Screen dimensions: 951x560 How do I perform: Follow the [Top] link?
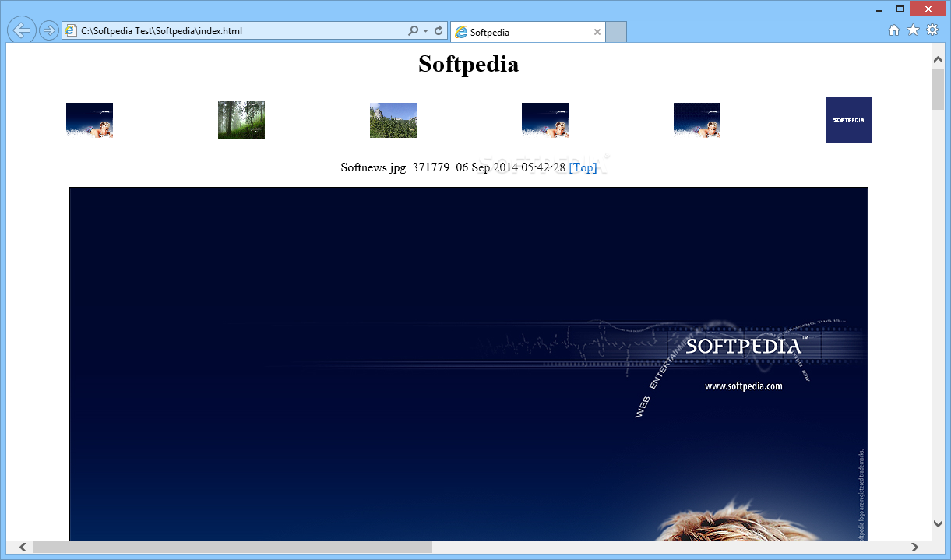(x=583, y=167)
